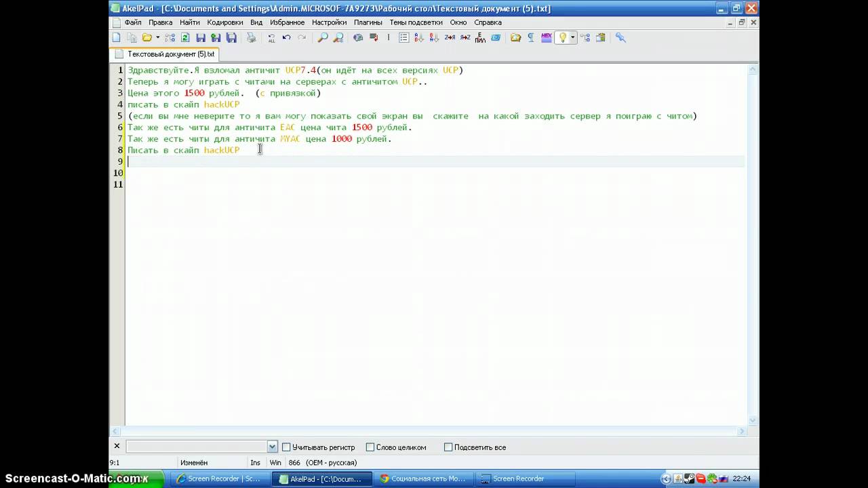
Task: Click the pin icon at toolbar end
Action: pyautogui.click(x=620, y=38)
